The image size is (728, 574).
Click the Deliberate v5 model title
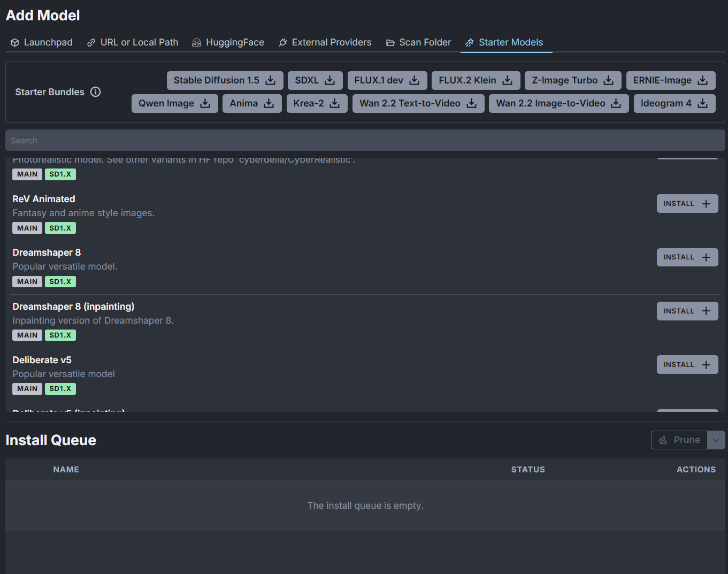click(x=42, y=360)
